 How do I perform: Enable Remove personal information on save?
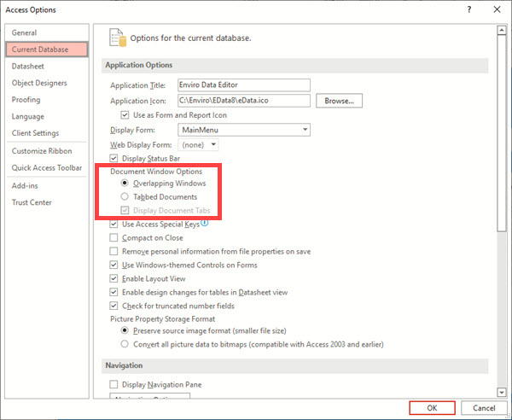point(113,252)
